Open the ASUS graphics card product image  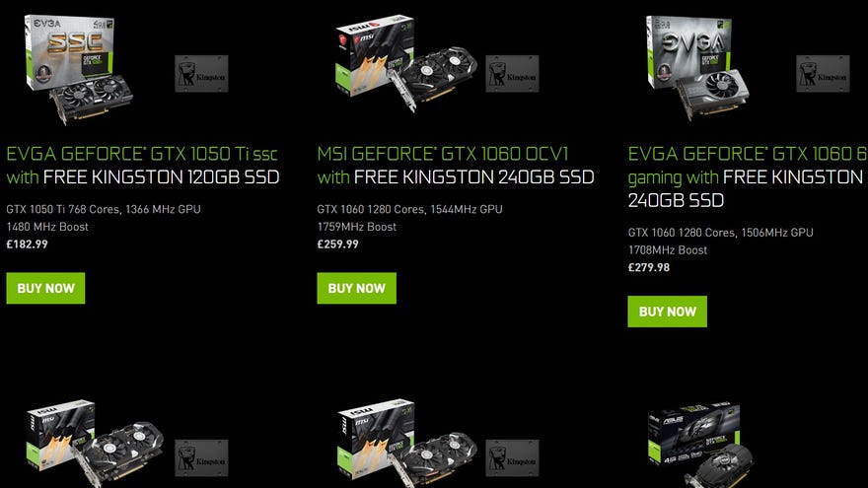pyautogui.click(x=700, y=445)
